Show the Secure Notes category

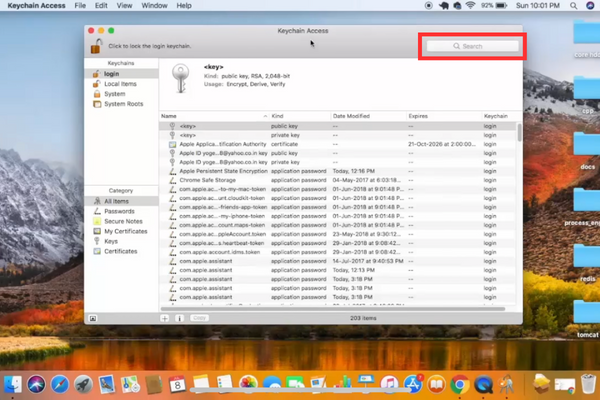(121, 221)
